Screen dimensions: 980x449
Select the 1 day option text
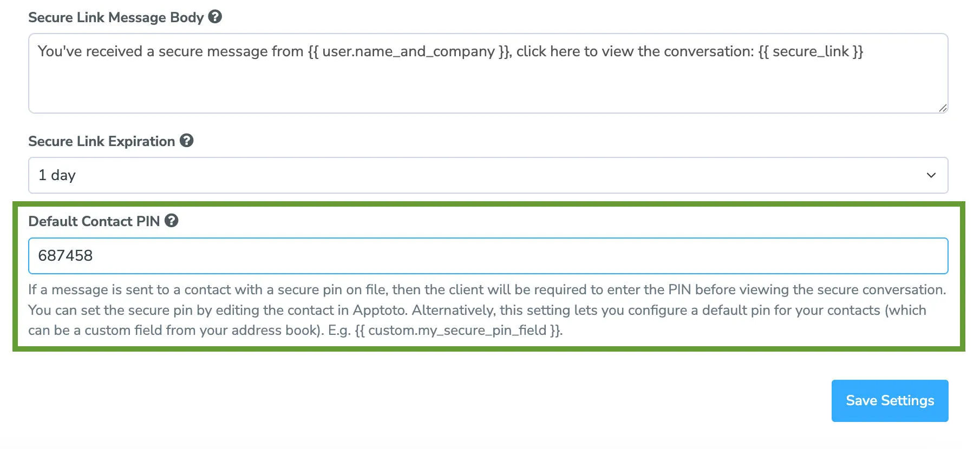[56, 175]
